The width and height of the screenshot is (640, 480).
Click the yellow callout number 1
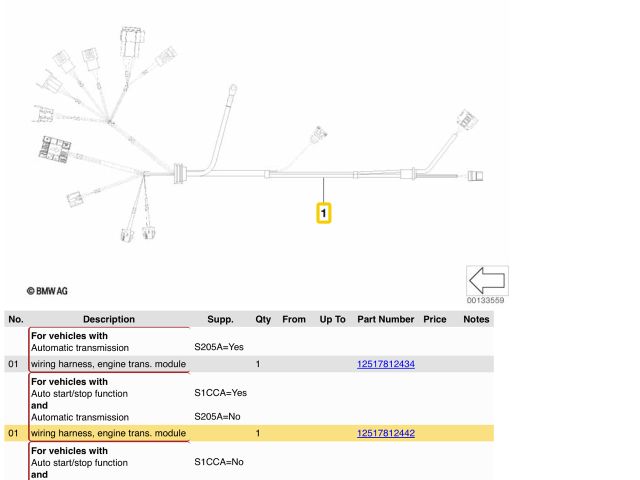pyautogui.click(x=324, y=213)
